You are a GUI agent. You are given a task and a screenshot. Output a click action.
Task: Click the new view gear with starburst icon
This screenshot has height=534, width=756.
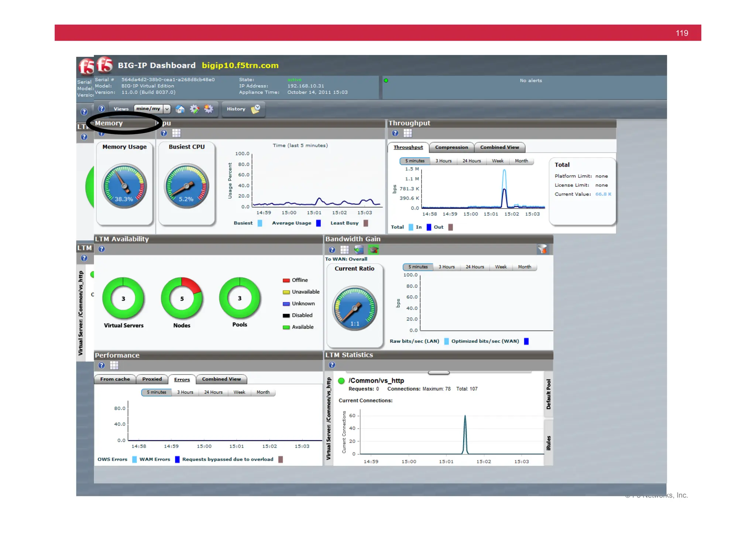click(x=209, y=109)
